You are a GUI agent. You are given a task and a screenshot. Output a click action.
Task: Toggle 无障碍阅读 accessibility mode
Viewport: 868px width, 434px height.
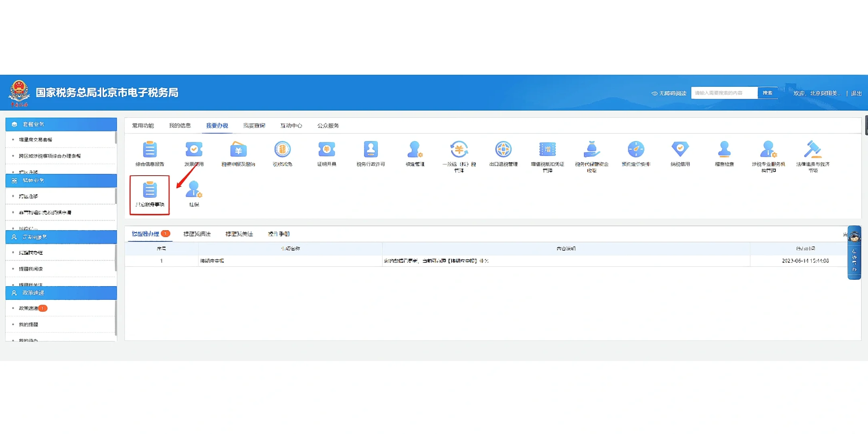tap(669, 93)
